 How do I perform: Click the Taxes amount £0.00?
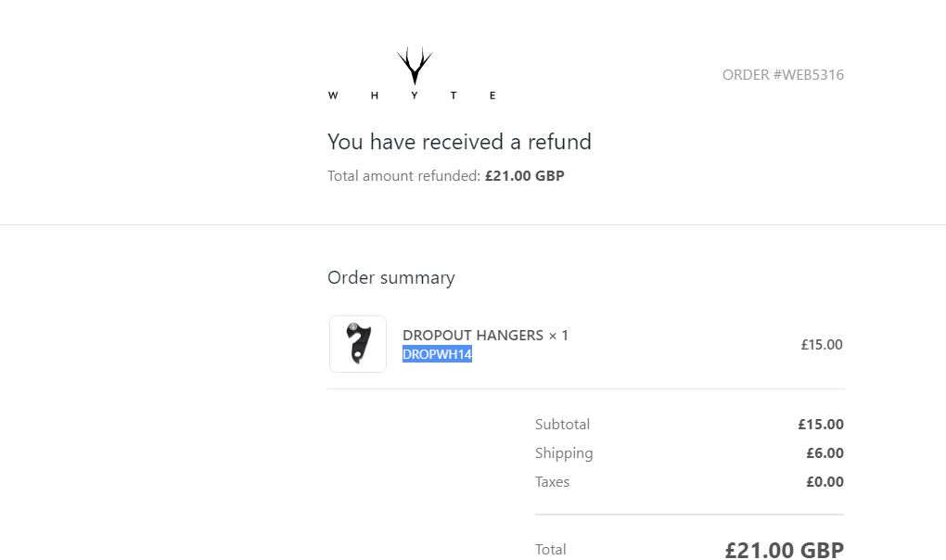[825, 482]
